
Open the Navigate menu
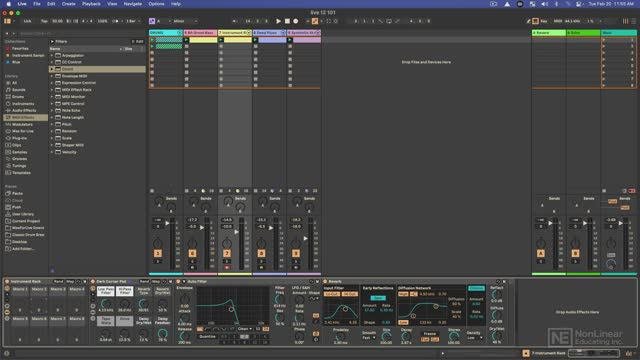coord(133,4)
